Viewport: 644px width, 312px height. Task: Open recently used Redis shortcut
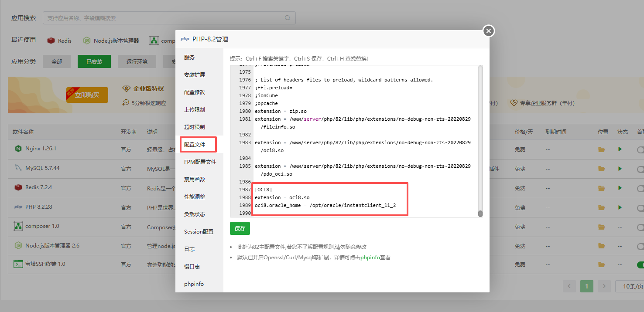(59, 41)
